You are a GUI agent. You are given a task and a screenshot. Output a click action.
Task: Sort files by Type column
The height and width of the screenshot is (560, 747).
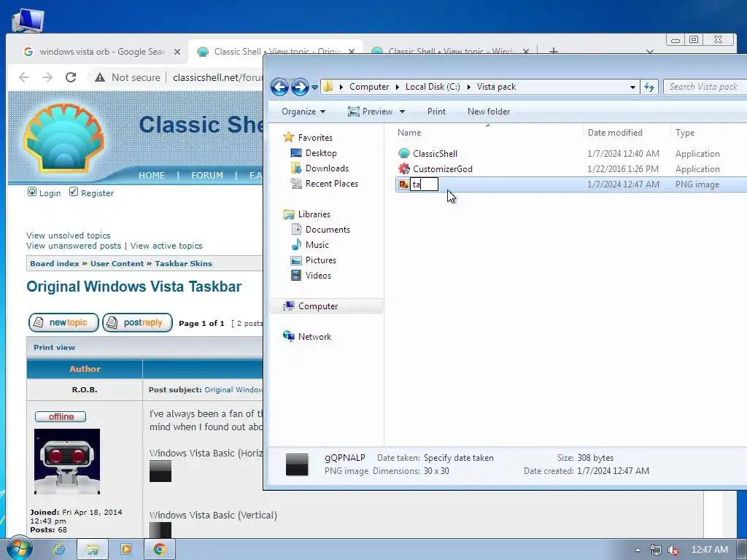click(x=709, y=133)
